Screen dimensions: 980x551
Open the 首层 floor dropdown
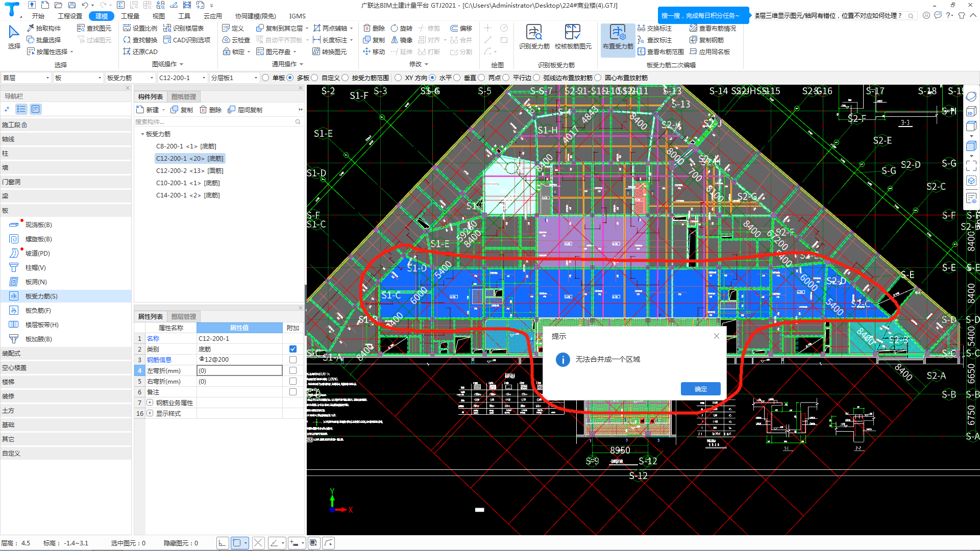point(26,78)
